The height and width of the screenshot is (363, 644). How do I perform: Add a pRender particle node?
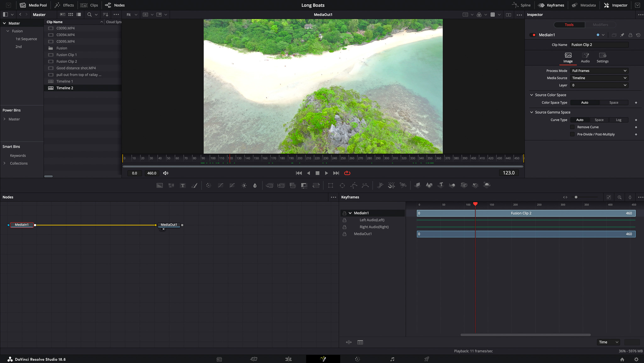pyautogui.click(x=403, y=185)
